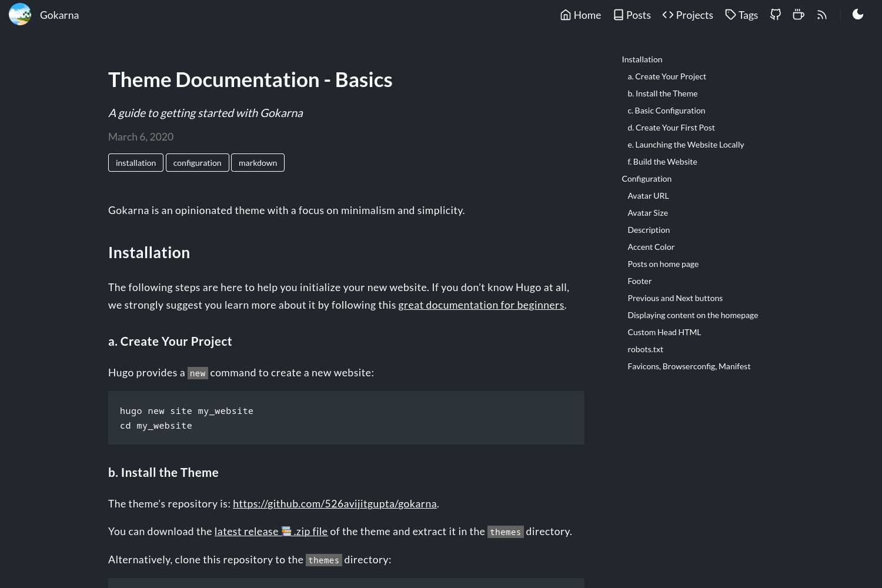Open the GitHub repository URL link
882x588 pixels.
(x=335, y=504)
